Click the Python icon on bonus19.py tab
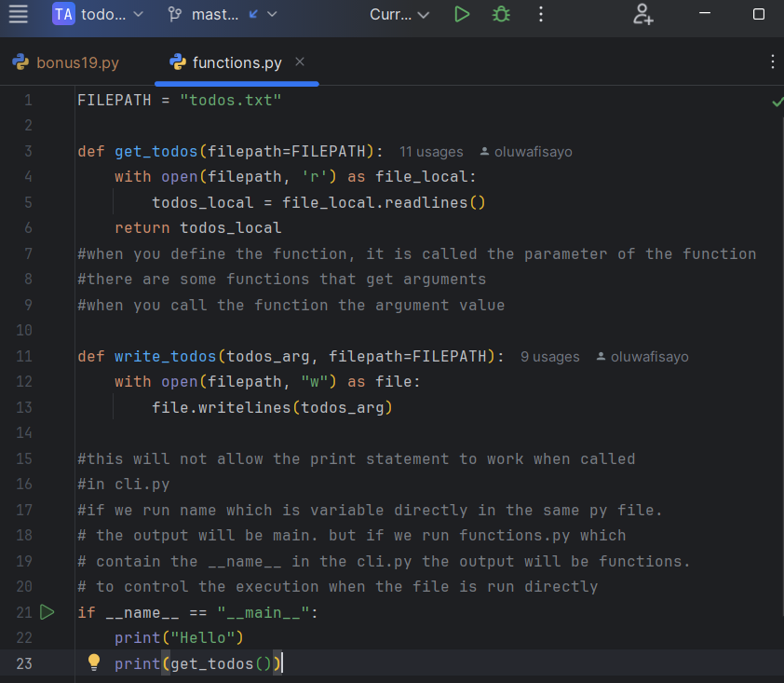This screenshot has width=784, height=683. pos(20,62)
